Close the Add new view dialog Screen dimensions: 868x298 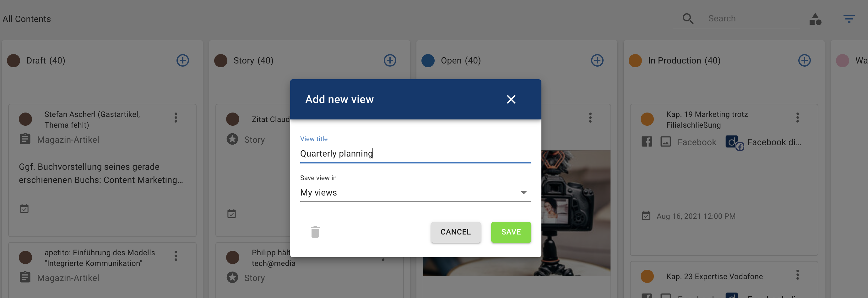511,99
